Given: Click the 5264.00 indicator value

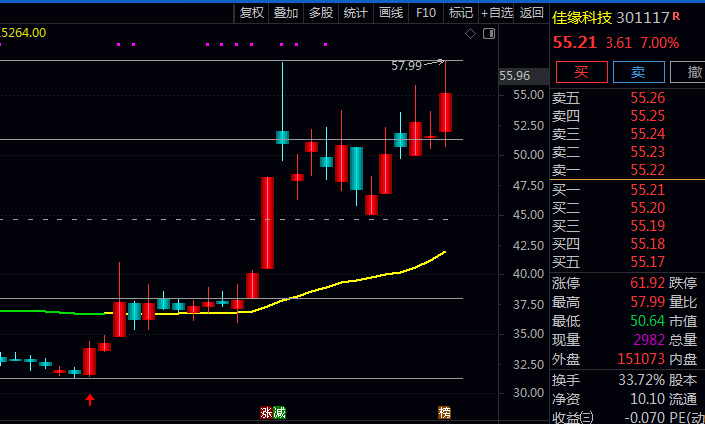Looking at the screenshot, I should pos(23,33).
